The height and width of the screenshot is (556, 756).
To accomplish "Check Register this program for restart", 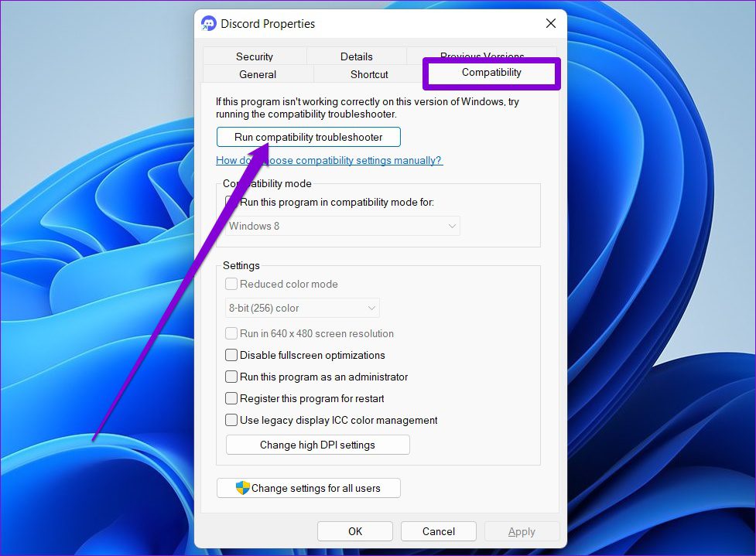I will 231,398.
